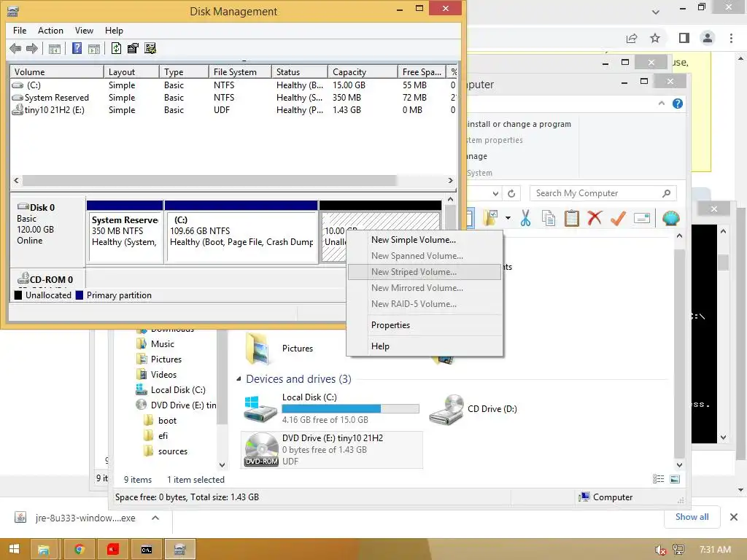Sort by the Volume column header
This screenshot has width=747, height=560.
click(x=56, y=72)
